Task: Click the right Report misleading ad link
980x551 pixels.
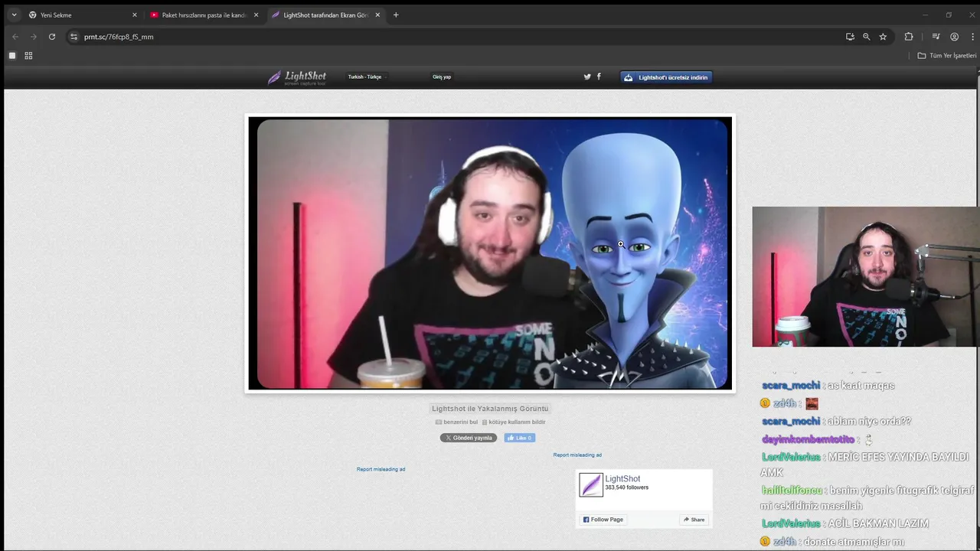Action: point(577,455)
